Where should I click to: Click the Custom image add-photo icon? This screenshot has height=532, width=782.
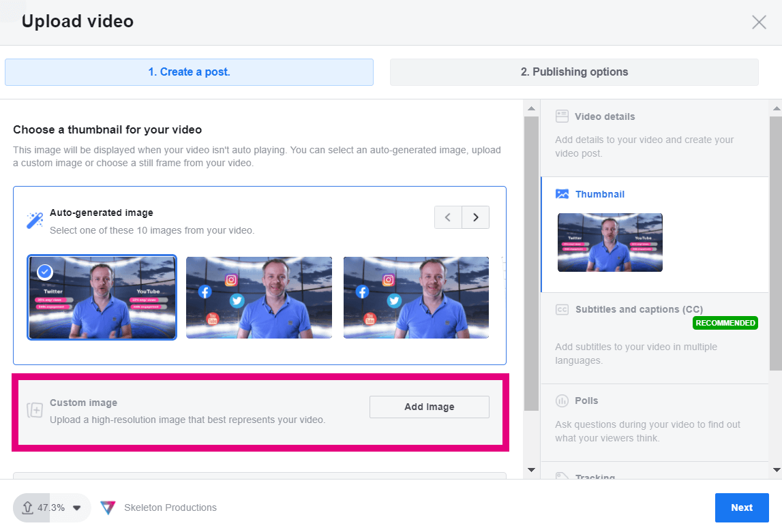34,410
